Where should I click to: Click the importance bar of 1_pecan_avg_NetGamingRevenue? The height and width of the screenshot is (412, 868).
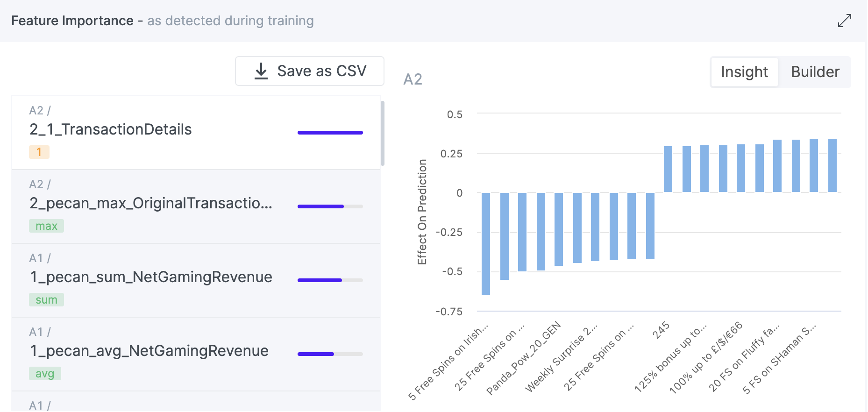tap(330, 354)
